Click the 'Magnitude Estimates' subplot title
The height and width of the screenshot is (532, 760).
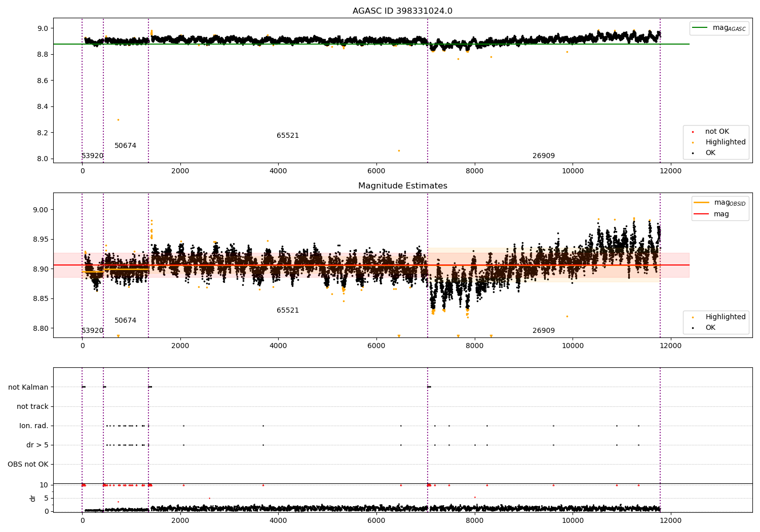(x=402, y=186)
